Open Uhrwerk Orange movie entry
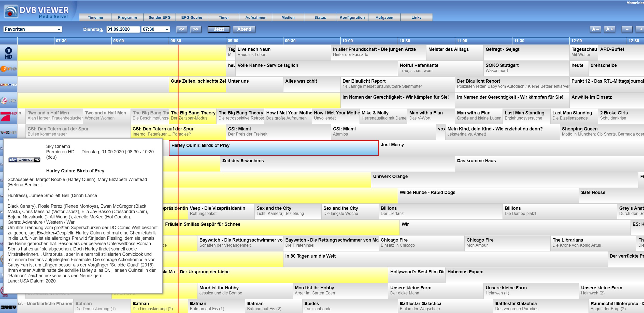This screenshot has width=644, height=313. (505, 180)
